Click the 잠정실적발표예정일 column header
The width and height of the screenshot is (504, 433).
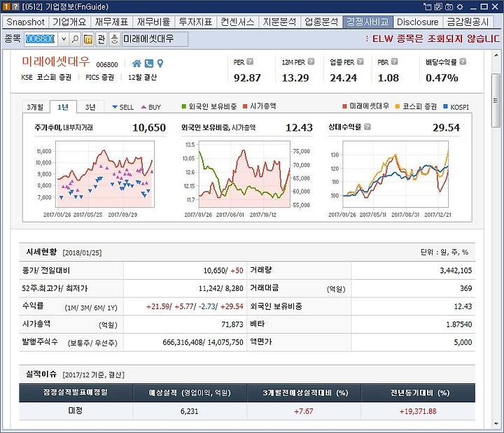coord(76,392)
